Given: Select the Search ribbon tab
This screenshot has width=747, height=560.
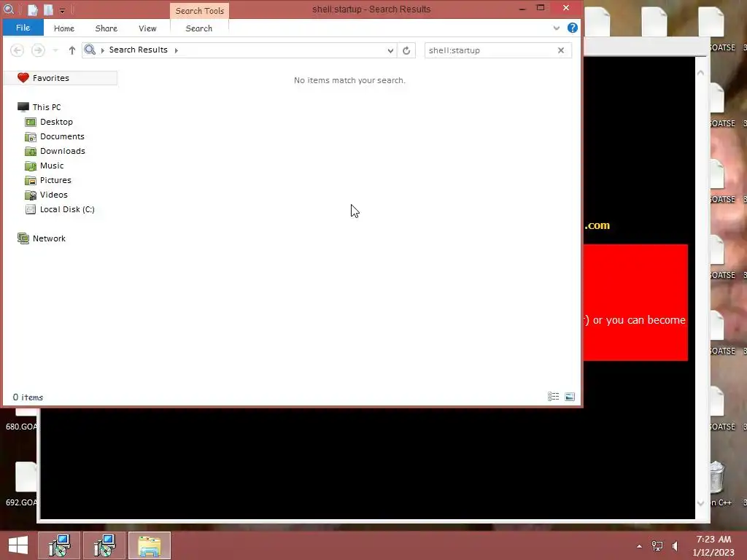Looking at the screenshot, I should 199,28.
